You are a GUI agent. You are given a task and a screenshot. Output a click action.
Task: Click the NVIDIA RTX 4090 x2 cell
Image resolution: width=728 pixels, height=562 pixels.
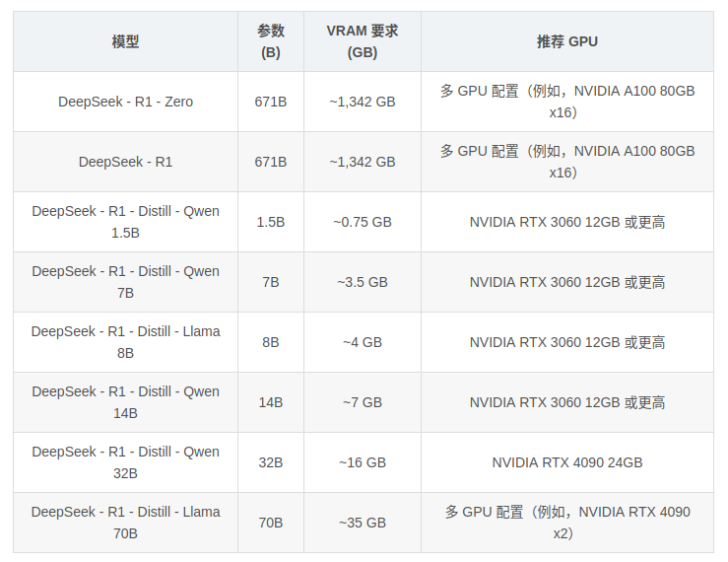click(x=566, y=523)
